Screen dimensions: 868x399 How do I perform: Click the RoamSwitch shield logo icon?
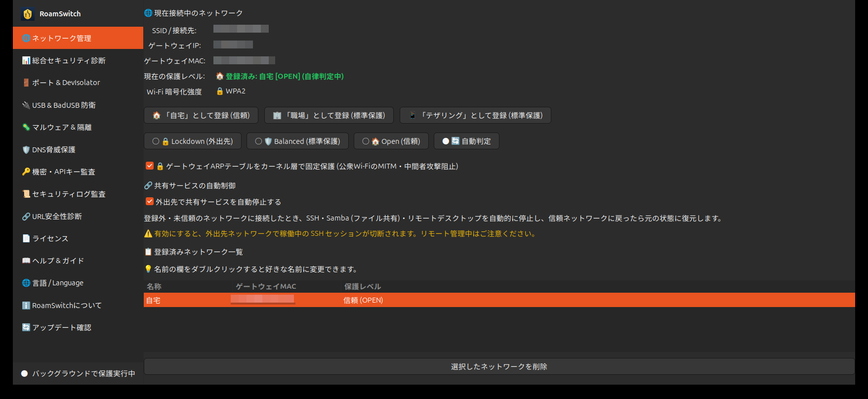point(28,14)
